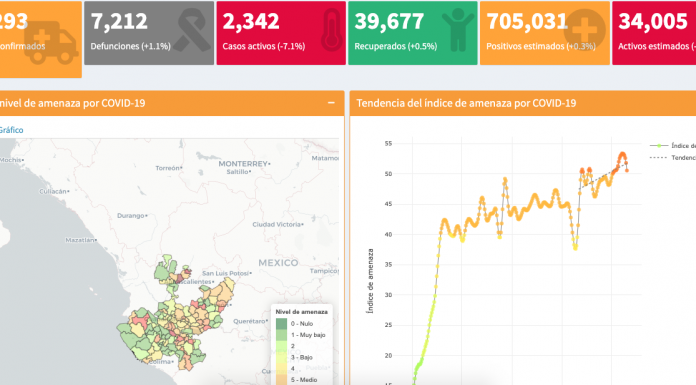Click the Mazatlán label on the map
The width and height of the screenshot is (696, 385).
pos(80,240)
